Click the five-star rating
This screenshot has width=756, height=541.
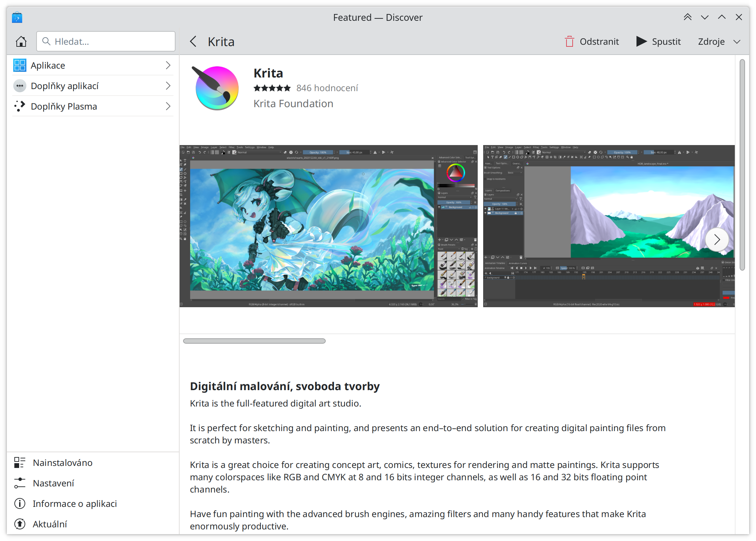click(x=272, y=88)
